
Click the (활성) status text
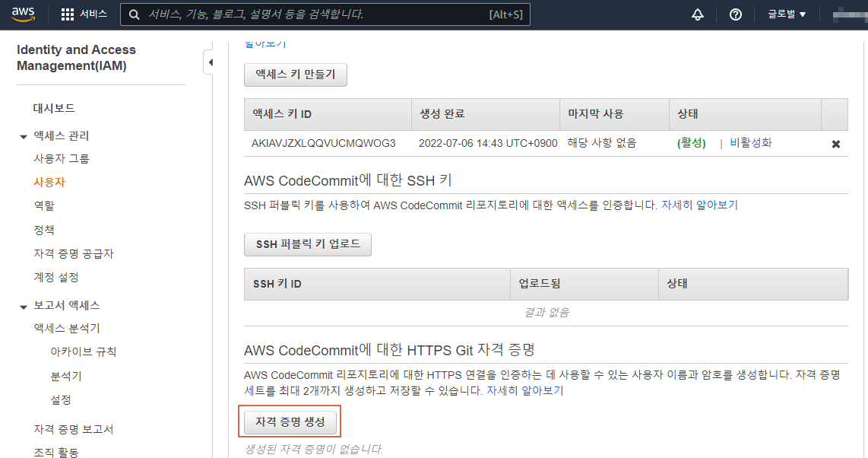coord(692,143)
